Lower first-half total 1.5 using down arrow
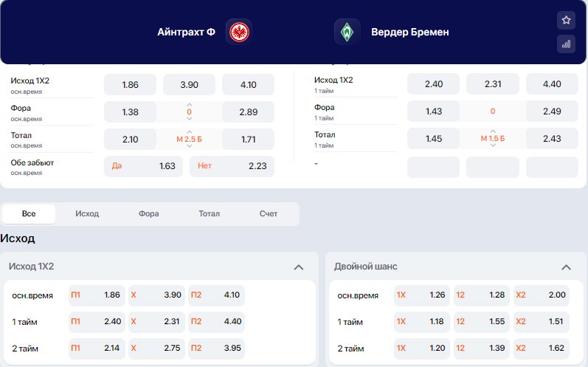The width and height of the screenshot is (588, 367). click(493, 145)
